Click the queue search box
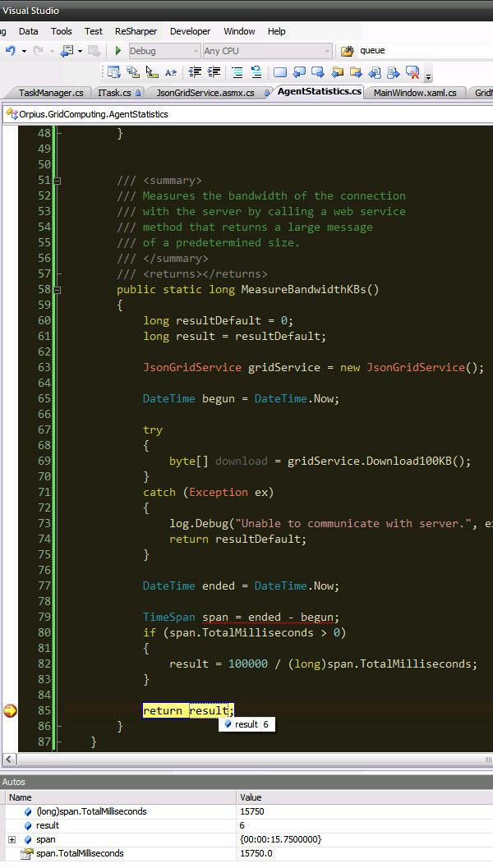This screenshot has width=493, height=868. [426, 51]
